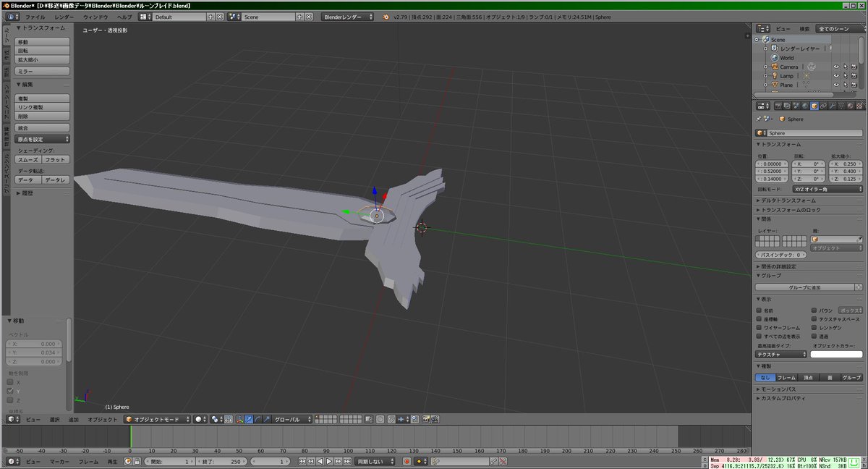
Task: Toggle Lamp visibility eye in outliner
Action: tap(836, 75)
